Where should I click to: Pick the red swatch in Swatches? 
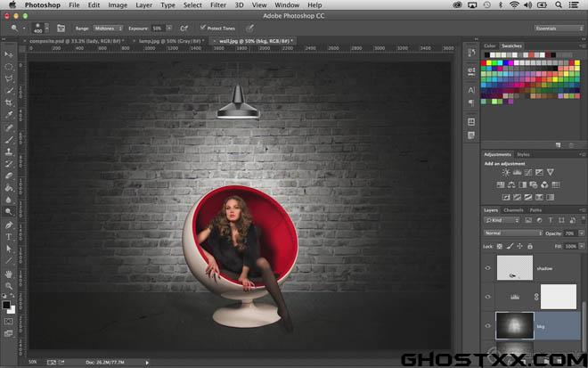484,63
